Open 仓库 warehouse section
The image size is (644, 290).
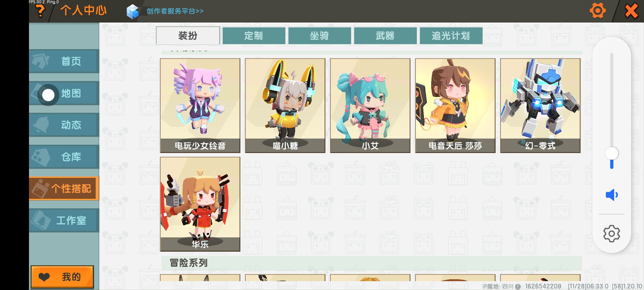tap(64, 157)
